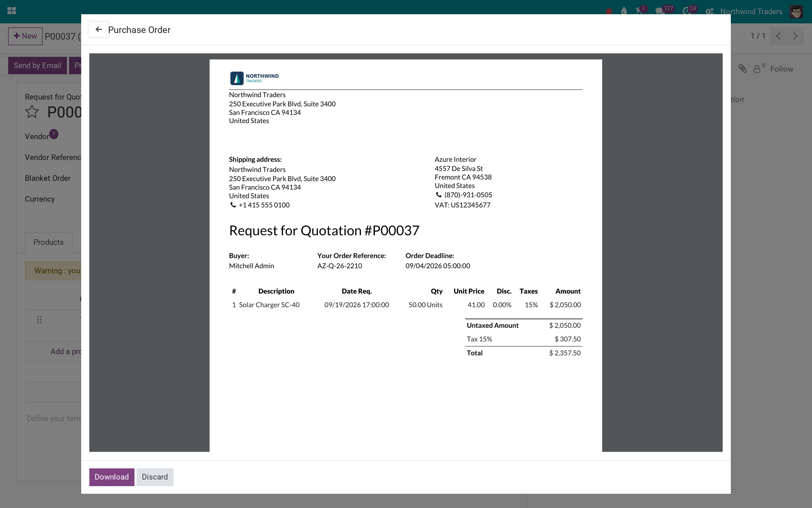Click the Shipping address: heading
Image resolution: width=812 pixels, height=508 pixels.
tap(255, 159)
